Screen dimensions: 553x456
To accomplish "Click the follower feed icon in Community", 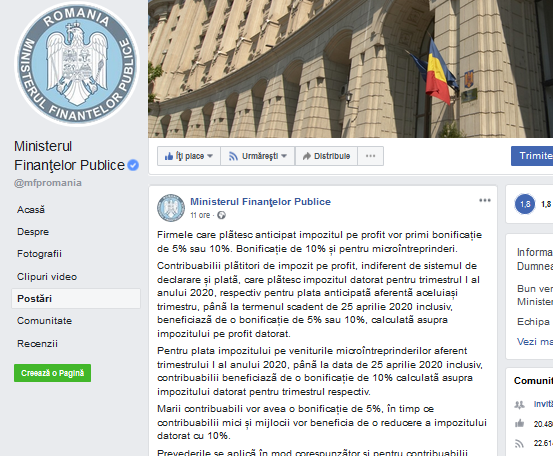I will (x=519, y=443).
